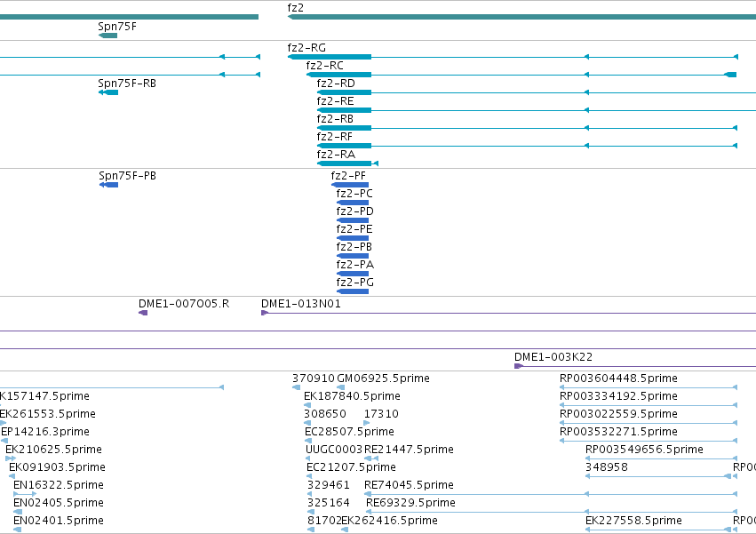Click the Spn75F-RB transcript glyph
The width and height of the screenshot is (756, 534).
pyautogui.click(x=108, y=92)
